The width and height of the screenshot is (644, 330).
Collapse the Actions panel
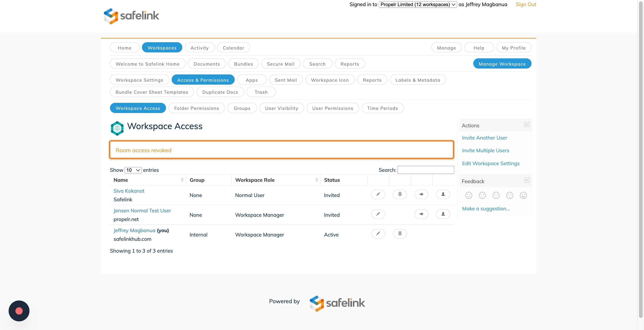(527, 125)
